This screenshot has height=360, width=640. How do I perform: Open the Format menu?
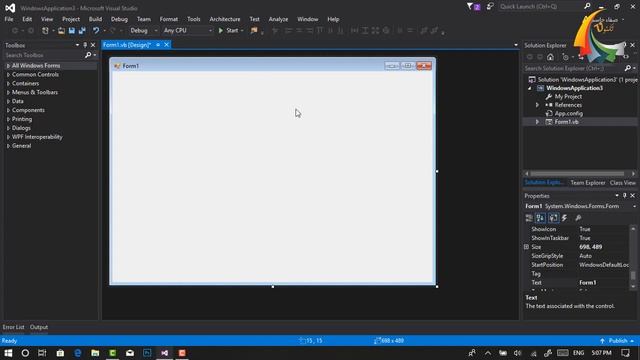point(169,19)
